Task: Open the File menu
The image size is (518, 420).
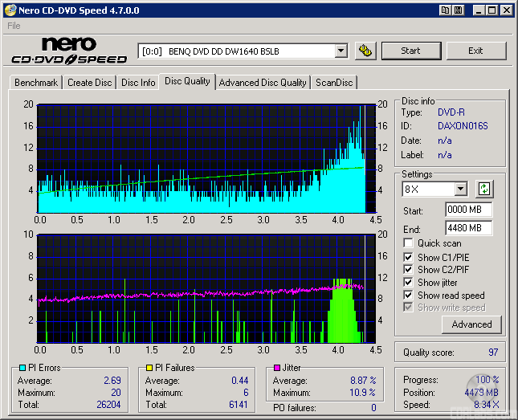Action: [x=14, y=26]
